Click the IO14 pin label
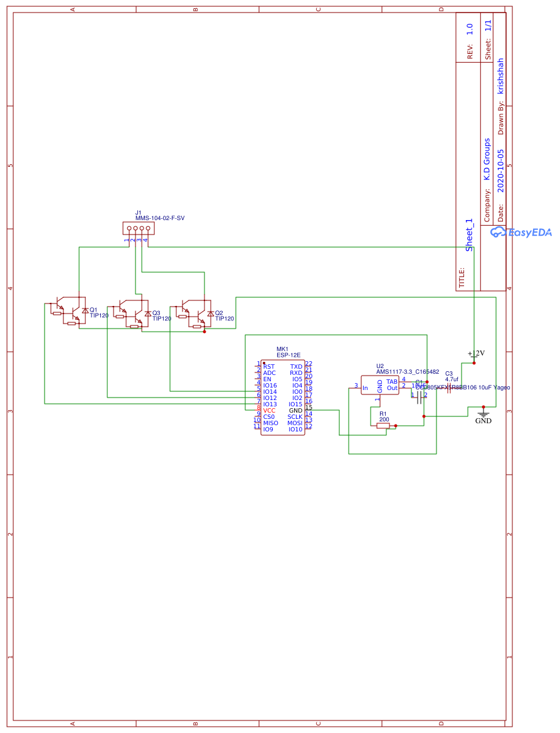The image size is (560, 733). coord(270,392)
